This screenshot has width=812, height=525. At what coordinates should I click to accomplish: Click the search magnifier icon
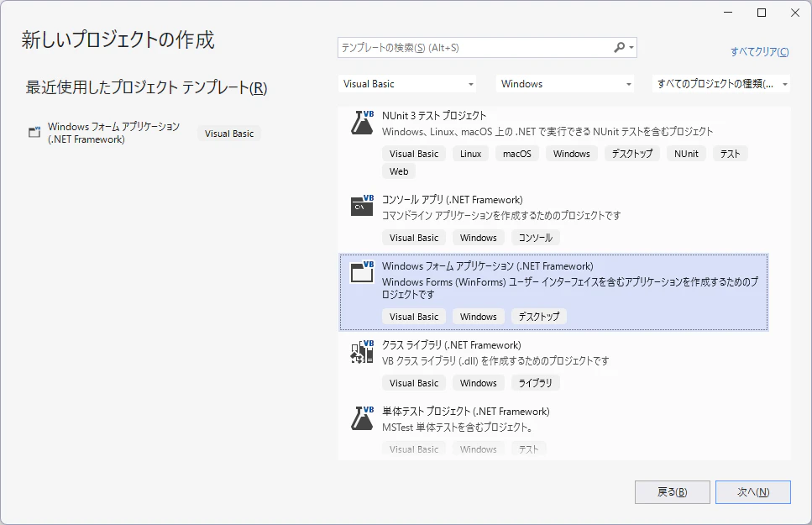619,48
